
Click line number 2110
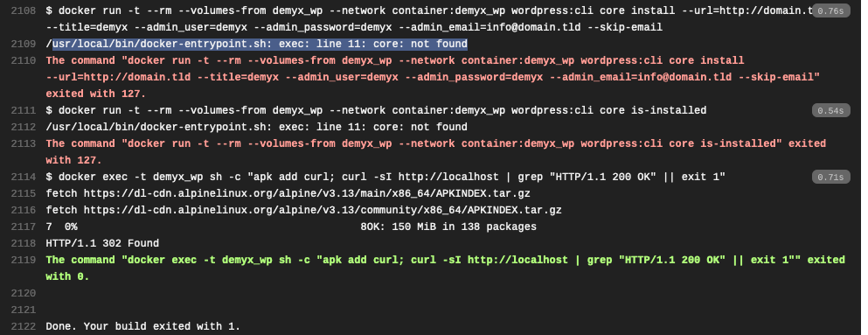(24, 60)
